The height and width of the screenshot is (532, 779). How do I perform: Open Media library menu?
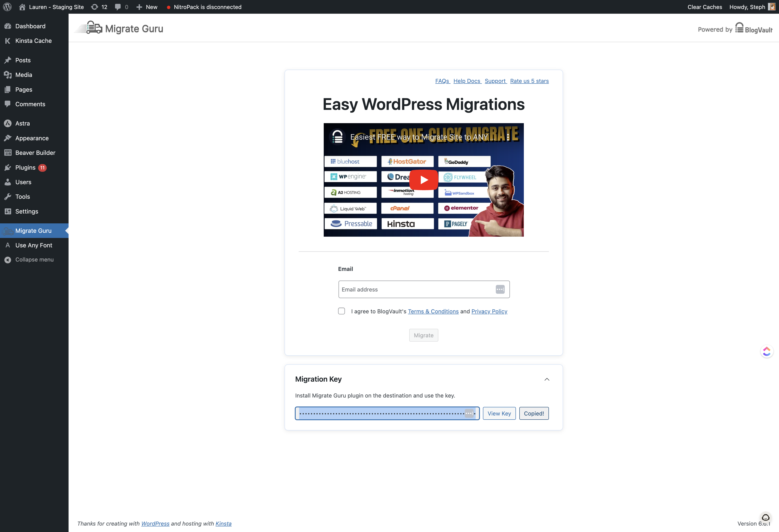pos(34,75)
